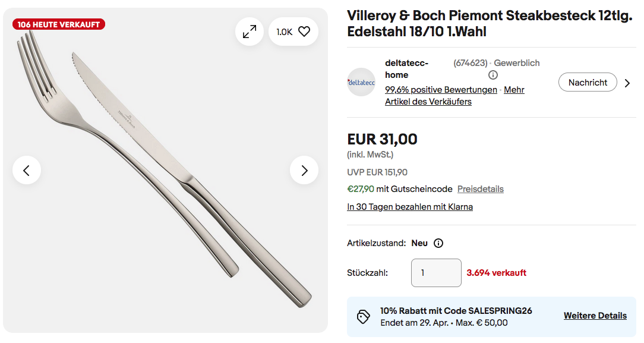Click Nachricht button to message seller
This screenshot has height=343, width=644.
[588, 83]
